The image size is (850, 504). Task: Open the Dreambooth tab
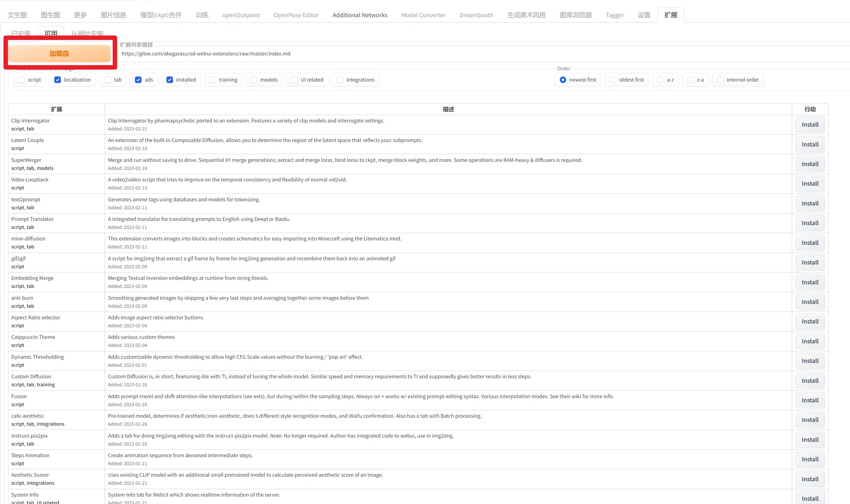pos(476,15)
